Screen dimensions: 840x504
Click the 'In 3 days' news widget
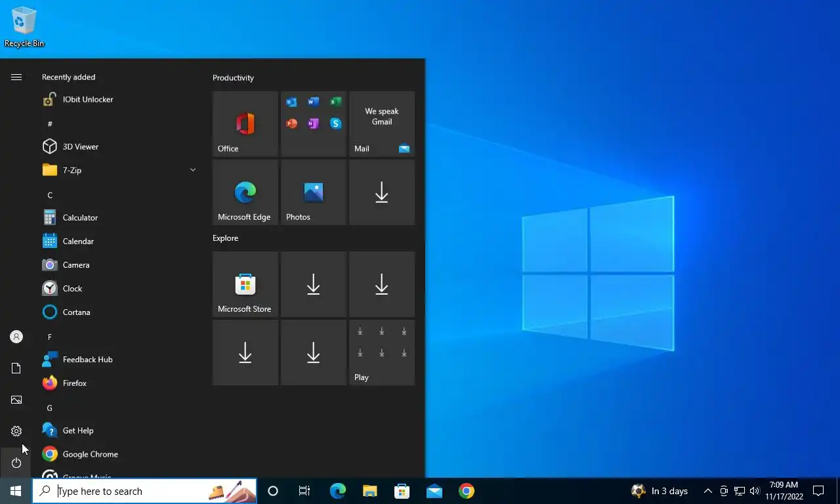coord(660,491)
